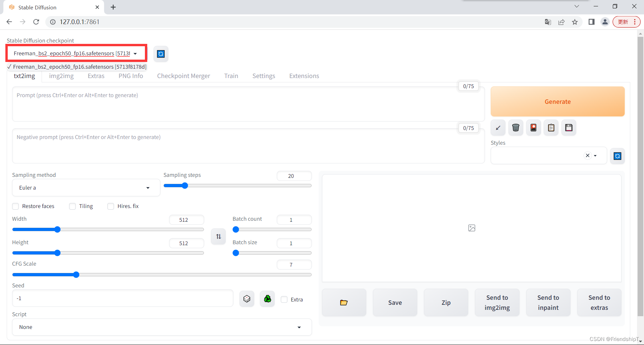This screenshot has width=644, height=345.
Task: Swap width and height values
Action: pyautogui.click(x=218, y=236)
